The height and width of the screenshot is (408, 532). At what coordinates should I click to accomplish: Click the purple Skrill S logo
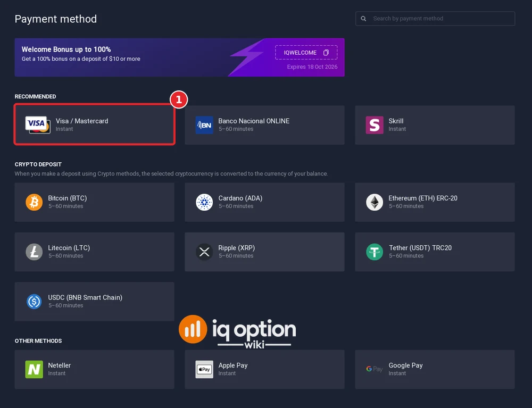tap(375, 125)
